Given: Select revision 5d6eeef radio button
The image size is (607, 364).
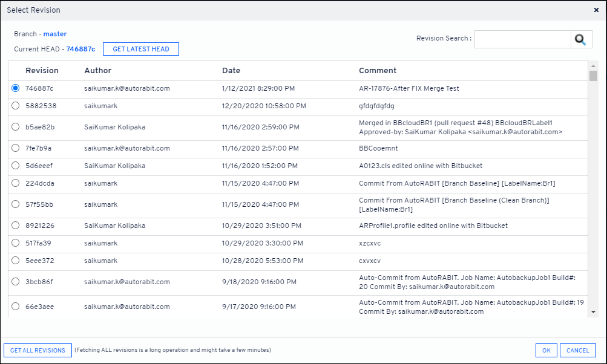Looking at the screenshot, I should tap(15, 166).
